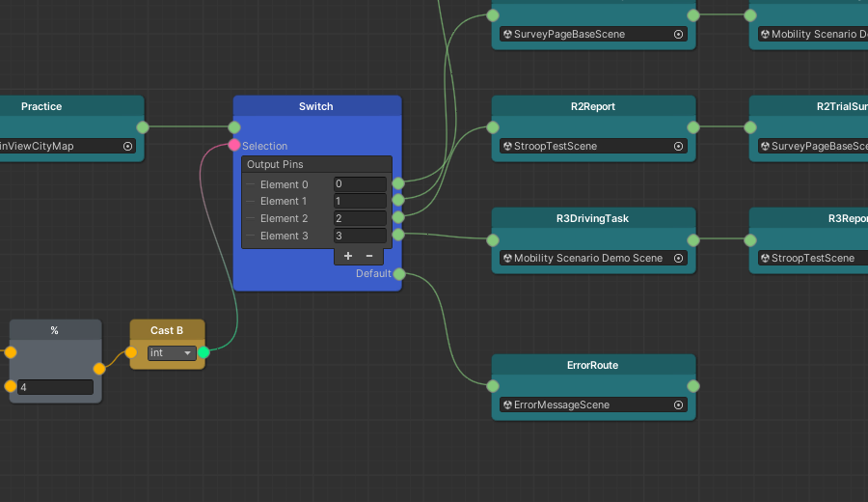Select the Practice node header
This screenshot has height=502, width=868.
click(72, 106)
